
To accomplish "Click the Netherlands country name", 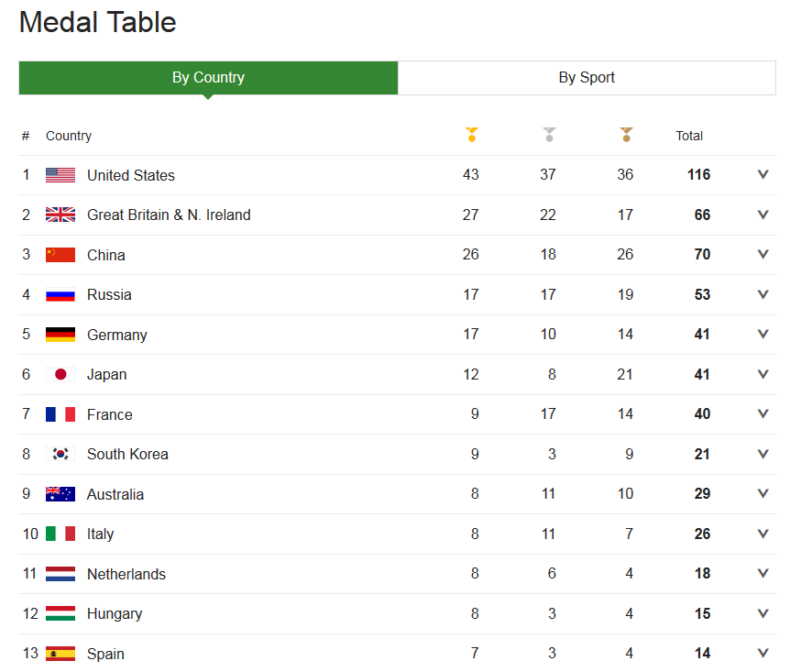I will 126,573.
